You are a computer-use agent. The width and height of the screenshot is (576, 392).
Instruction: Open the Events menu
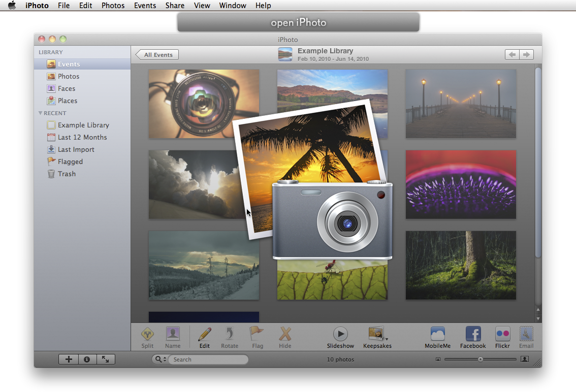click(x=145, y=6)
